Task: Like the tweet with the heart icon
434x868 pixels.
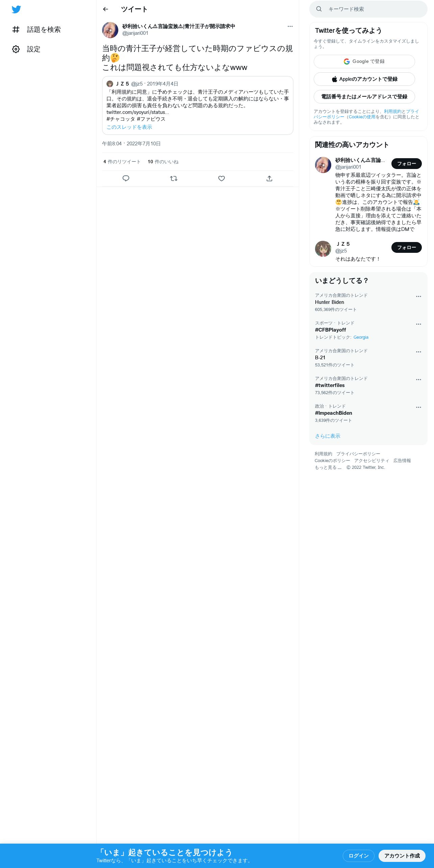Action: [x=221, y=178]
